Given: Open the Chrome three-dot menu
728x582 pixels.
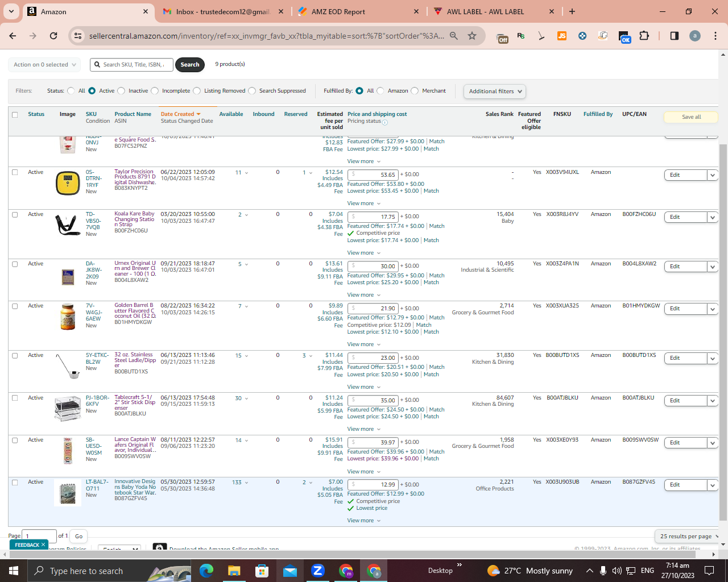Looking at the screenshot, I should click(x=715, y=36).
